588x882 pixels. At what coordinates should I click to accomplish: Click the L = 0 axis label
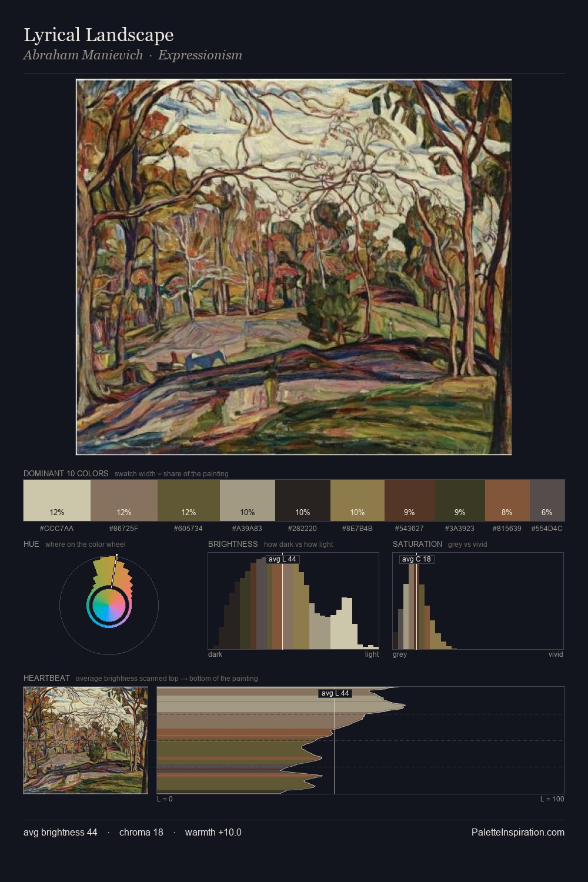point(165,799)
